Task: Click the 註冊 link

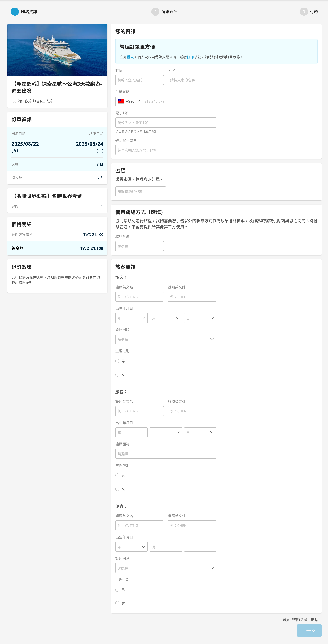Action: tap(190, 57)
